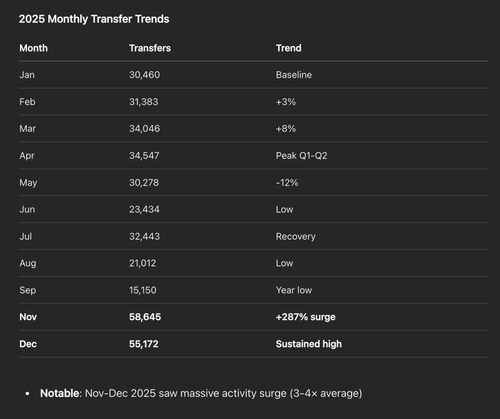
Task: Select the Sep 15,150 transfers value
Action: pyautogui.click(x=143, y=290)
